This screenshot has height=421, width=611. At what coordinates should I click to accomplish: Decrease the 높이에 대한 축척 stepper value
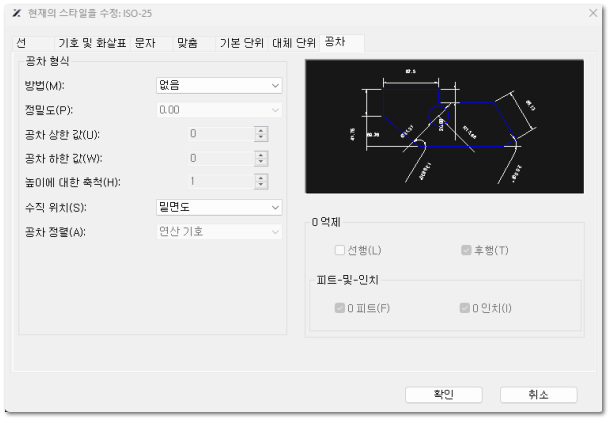pyautogui.click(x=261, y=185)
